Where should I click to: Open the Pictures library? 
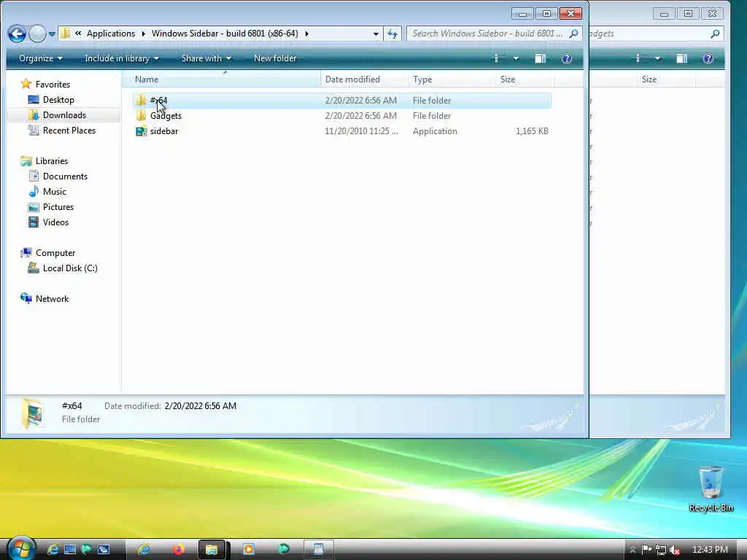(x=58, y=206)
